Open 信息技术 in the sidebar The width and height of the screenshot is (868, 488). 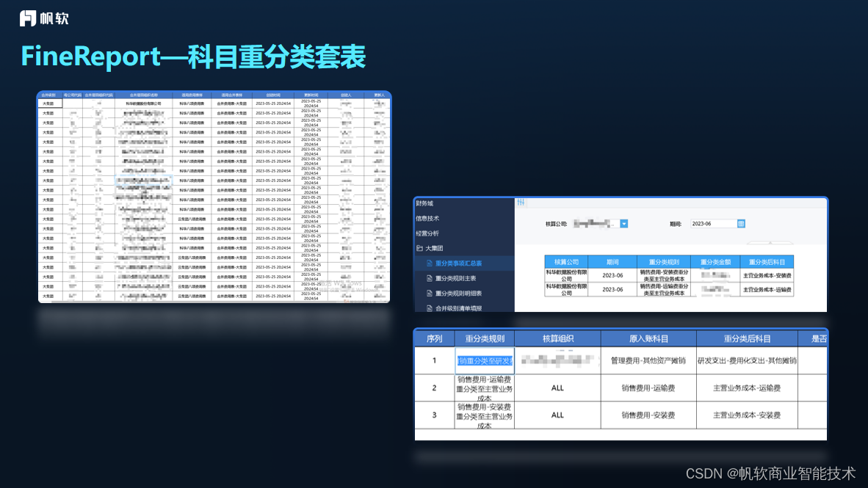point(427,219)
